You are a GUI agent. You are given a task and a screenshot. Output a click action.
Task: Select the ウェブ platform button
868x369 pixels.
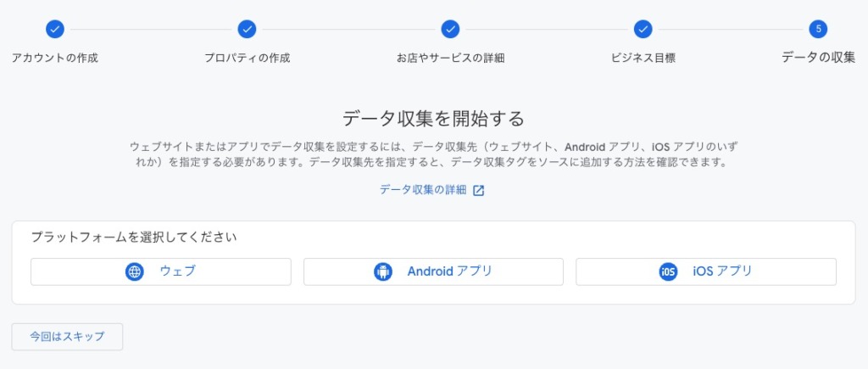coord(160,271)
